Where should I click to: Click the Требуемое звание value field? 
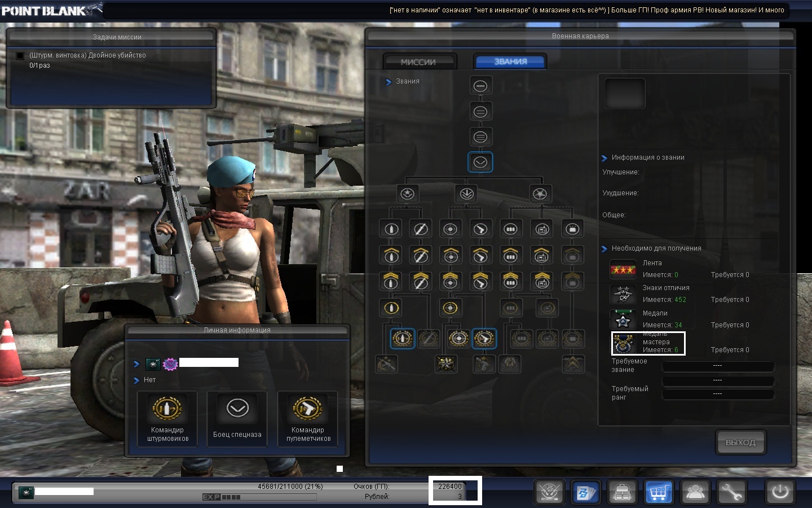(x=717, y=366)
